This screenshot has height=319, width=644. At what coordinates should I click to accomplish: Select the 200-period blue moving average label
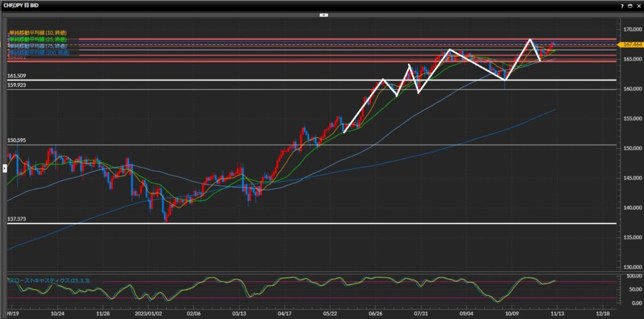[x=38, y=53]
